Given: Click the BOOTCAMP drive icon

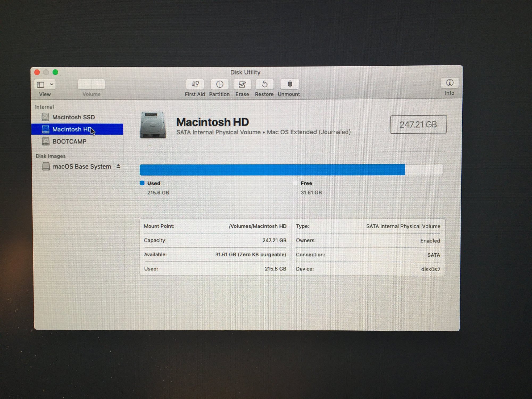Looking at the screenshot, I should [46, 141].
